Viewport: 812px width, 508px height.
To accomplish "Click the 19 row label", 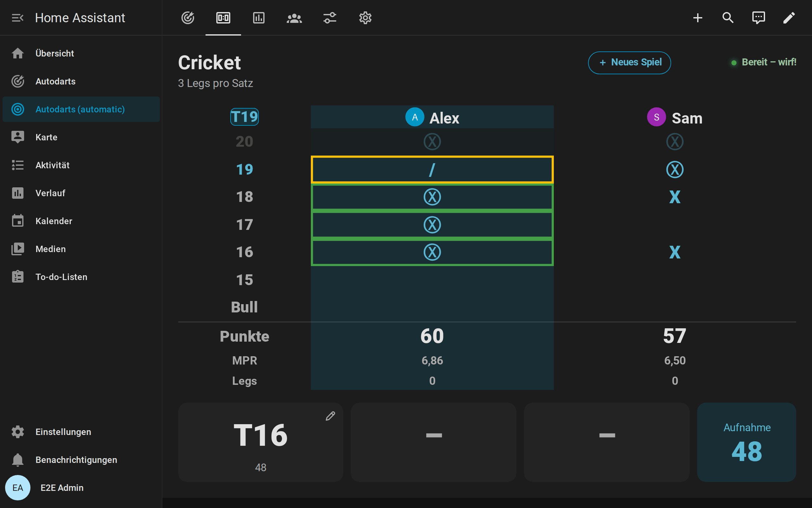I will point(244,169).
